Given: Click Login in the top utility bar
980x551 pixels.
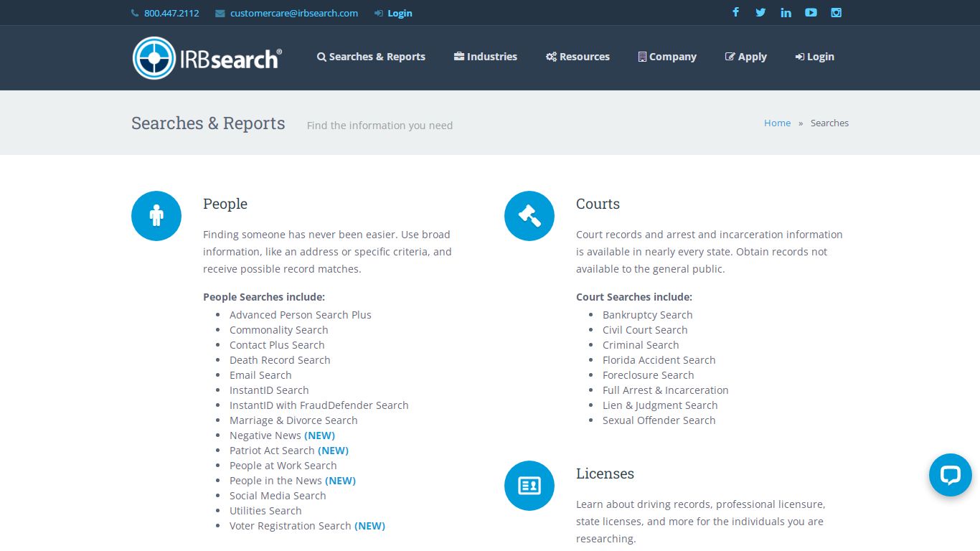Looking at the screenshot, I should [400, 13].
